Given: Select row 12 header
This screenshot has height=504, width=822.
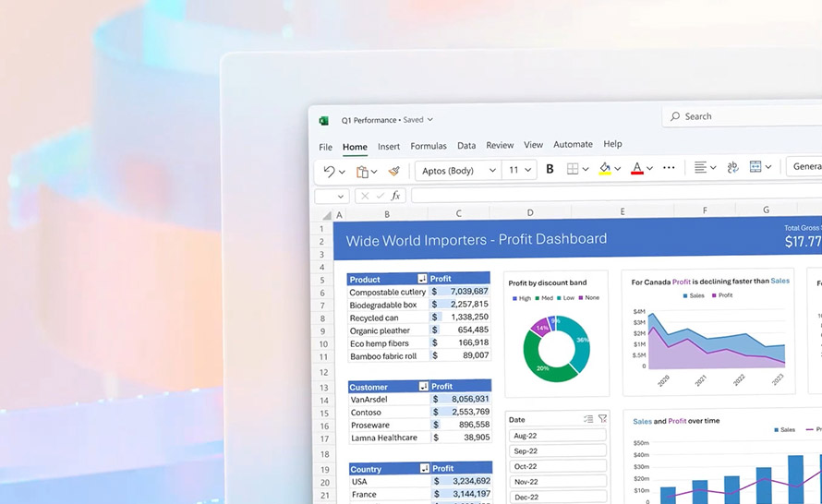Looking at the screenshot, I should click(x=323, y=372).
